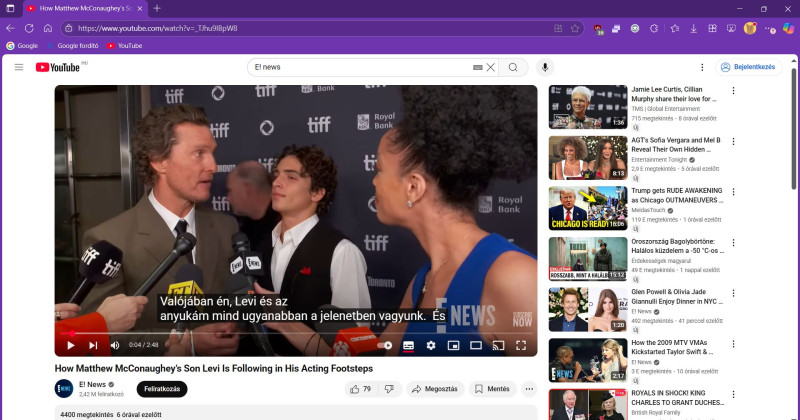Cast the video to a TV
This screenshot has width=800, height=420.
(498, 345)
